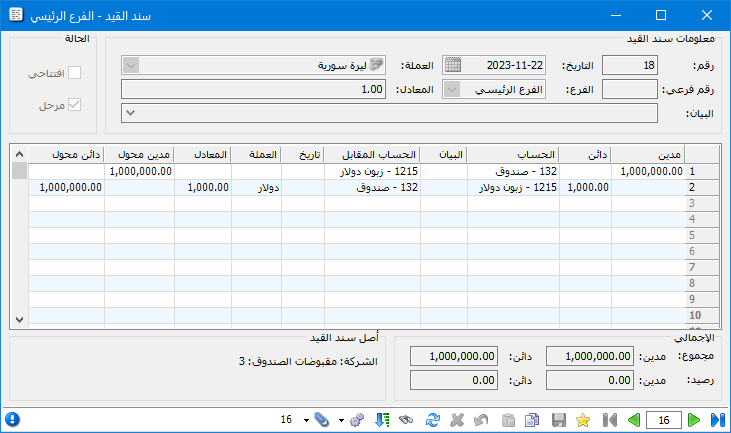Click the app icon in title bar
The width and height of the screenshot is (731, 433).
pos(16,15)
